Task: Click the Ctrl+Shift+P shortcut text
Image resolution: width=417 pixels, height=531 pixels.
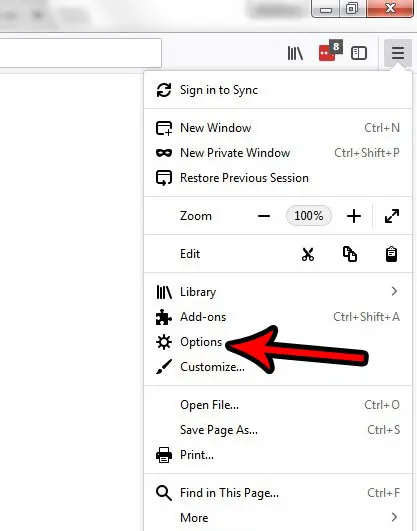Action: pyautogui.click(x=367, y=153)
